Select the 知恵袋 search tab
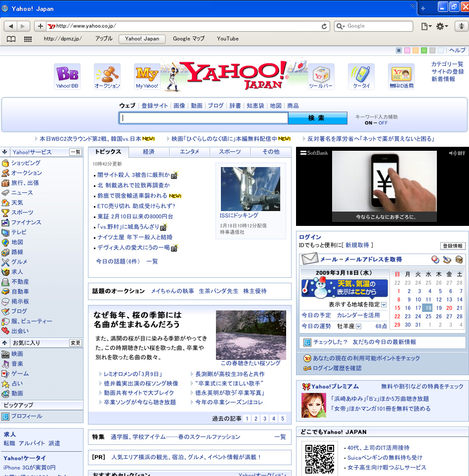Image resolution: width=469 pixels, height=476 pixels. (256, 106)
